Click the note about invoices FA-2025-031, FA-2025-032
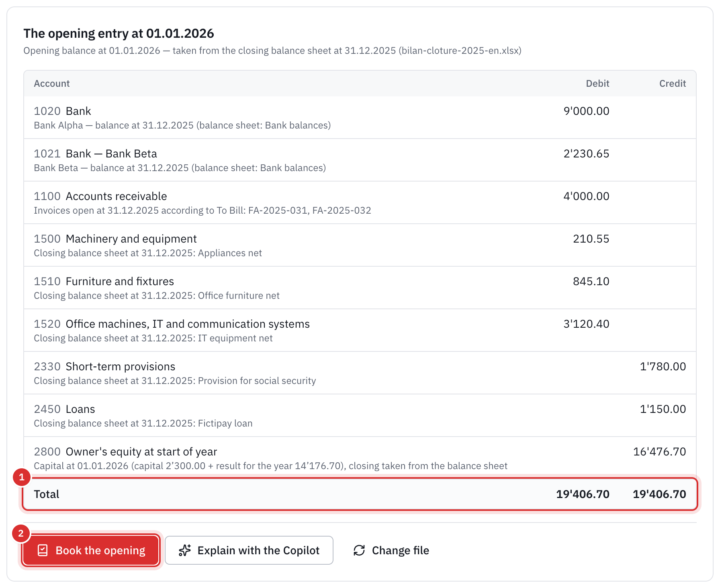This screenshot has height=588, width=720. [202, 210]
